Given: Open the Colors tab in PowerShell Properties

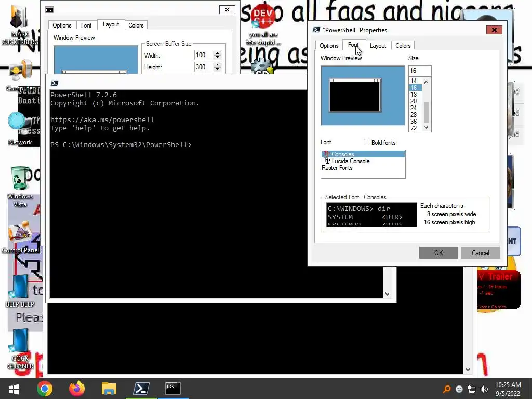Looking at the screenshot, I should click(403, 46).
